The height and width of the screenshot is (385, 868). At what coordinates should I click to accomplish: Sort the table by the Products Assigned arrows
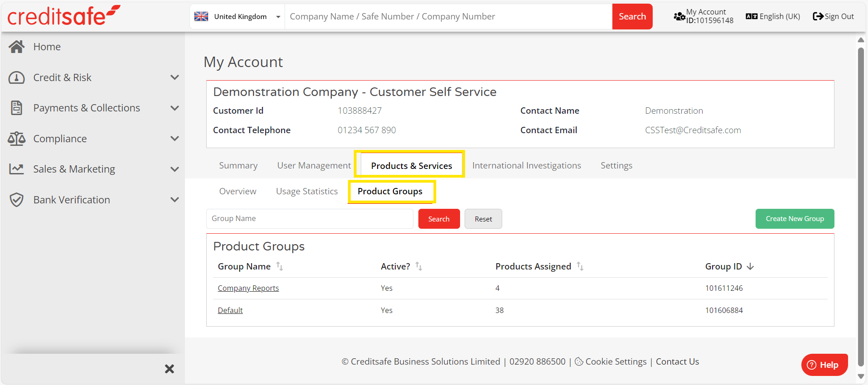pos(580,266)
